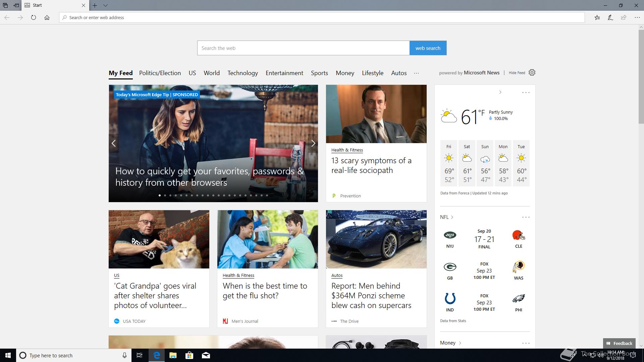Open File Explorer from taskbar
This screenshot has width=644, height=362.
pos(173,355)
